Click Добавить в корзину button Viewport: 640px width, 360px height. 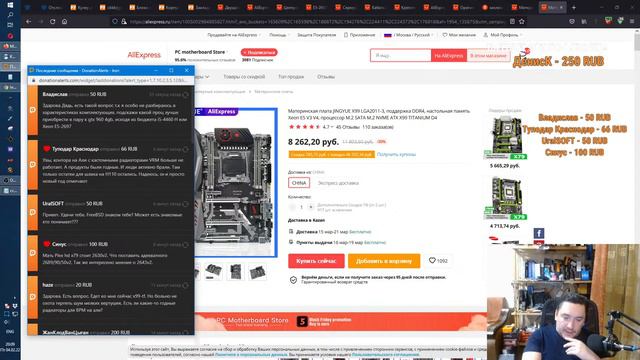[x=384, y=261]
